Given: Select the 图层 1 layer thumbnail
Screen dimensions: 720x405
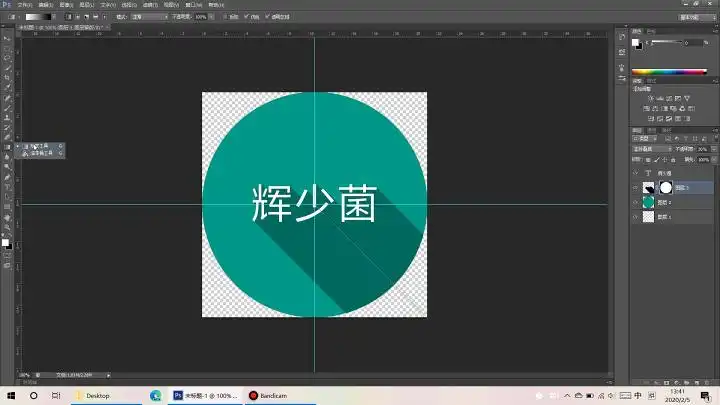Looking at the screenshot, I should tap(648, 217).
